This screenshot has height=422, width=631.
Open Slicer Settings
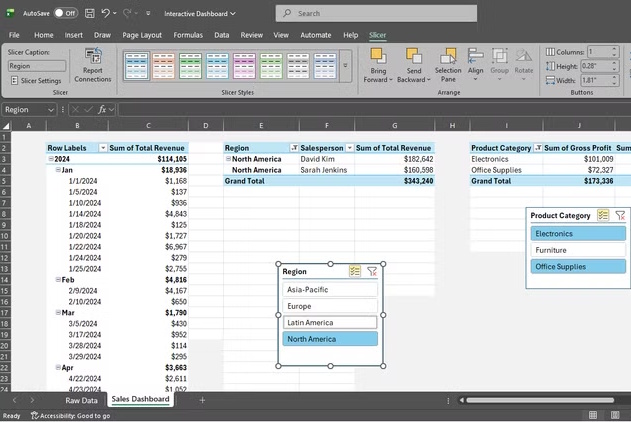(x=37, y=81)
